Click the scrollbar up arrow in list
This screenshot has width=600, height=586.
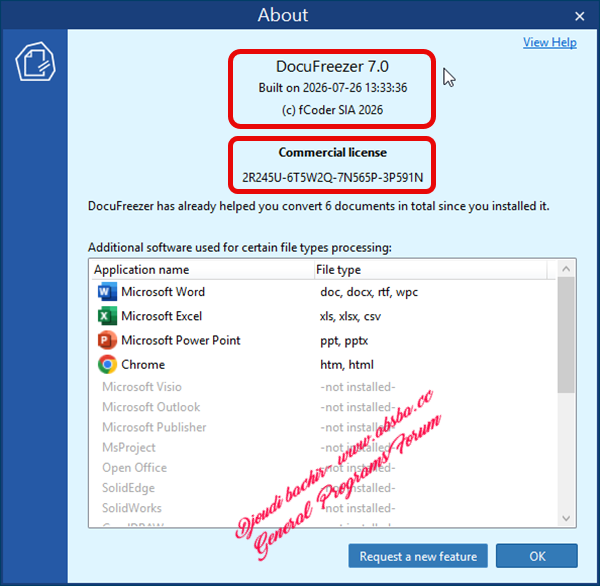point(566,269)
